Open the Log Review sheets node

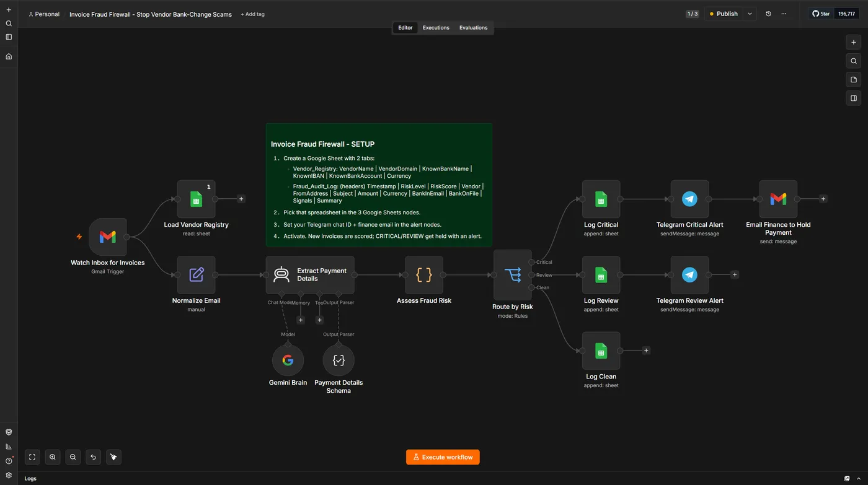[x=601, y=274]
